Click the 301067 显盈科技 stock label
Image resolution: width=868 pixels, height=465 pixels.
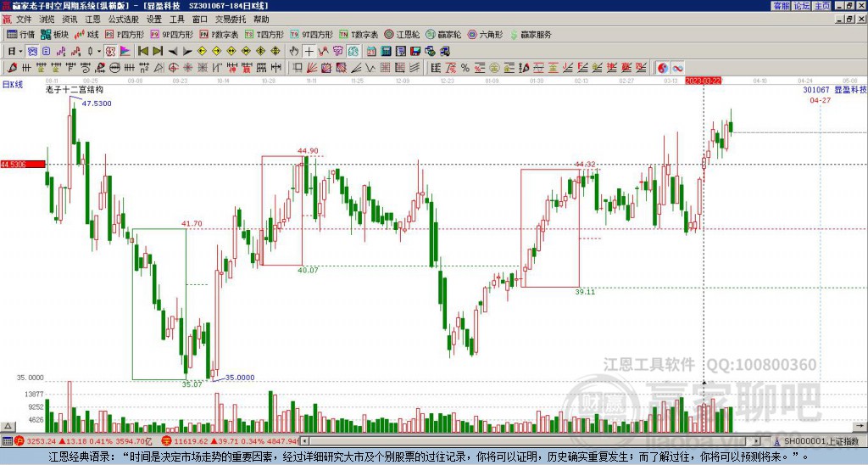835,90
